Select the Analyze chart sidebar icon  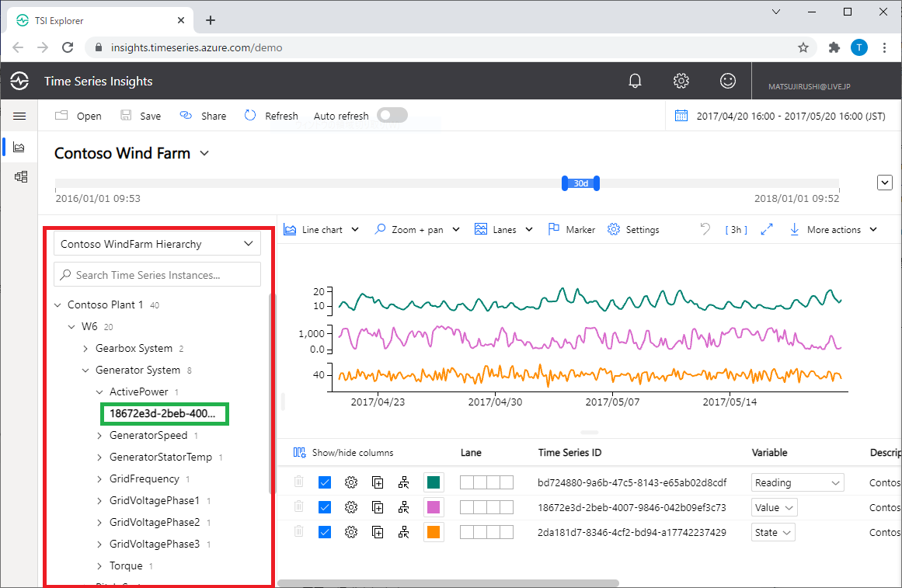[x=19, y=148]
